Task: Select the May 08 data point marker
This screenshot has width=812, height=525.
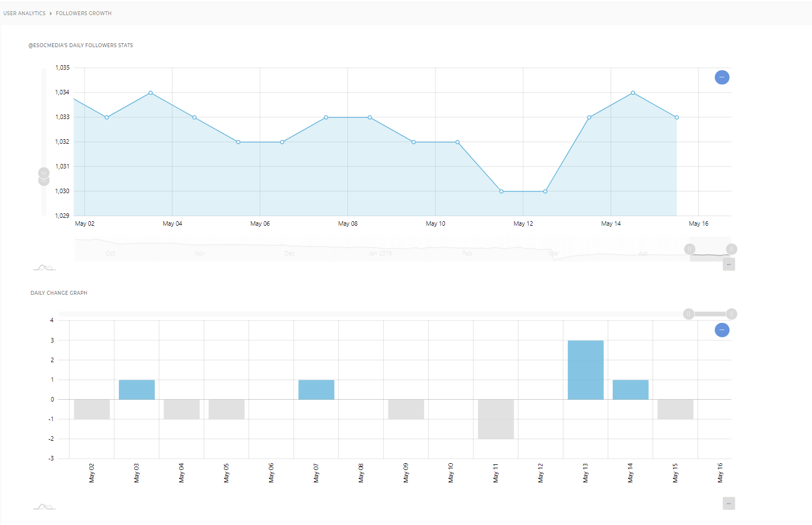Action: coord(369,117)
